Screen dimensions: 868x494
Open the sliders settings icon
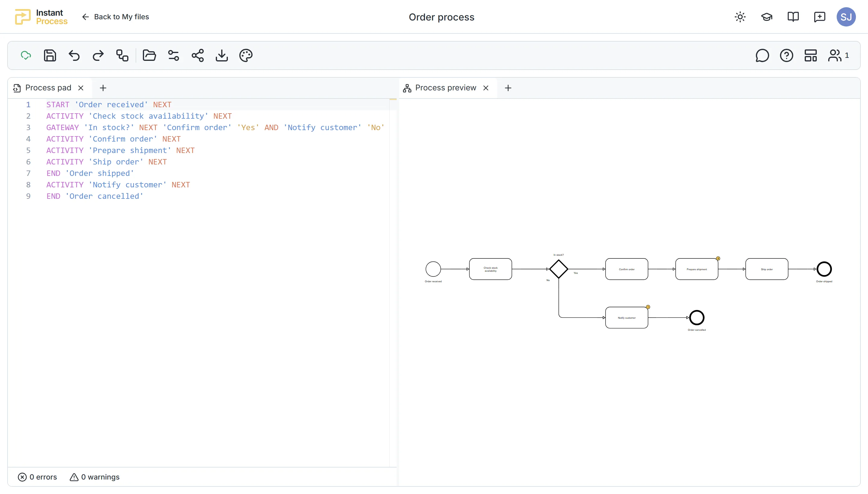point(174,55)
